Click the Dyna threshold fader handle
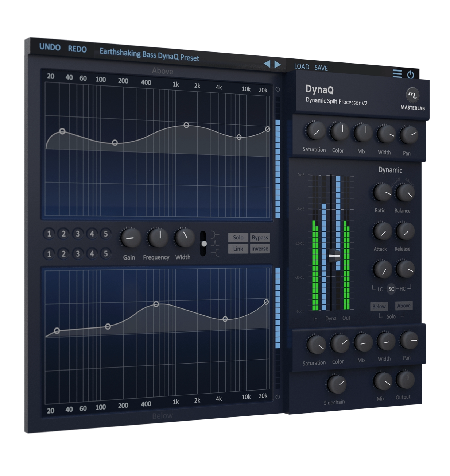 click(334, 256)
